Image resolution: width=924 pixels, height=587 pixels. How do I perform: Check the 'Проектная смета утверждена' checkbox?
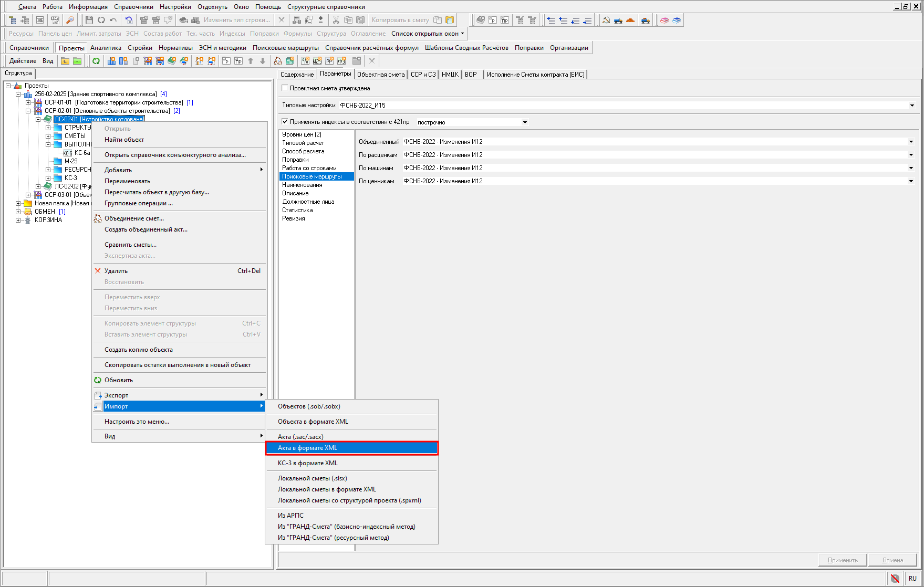pos(285,88)
